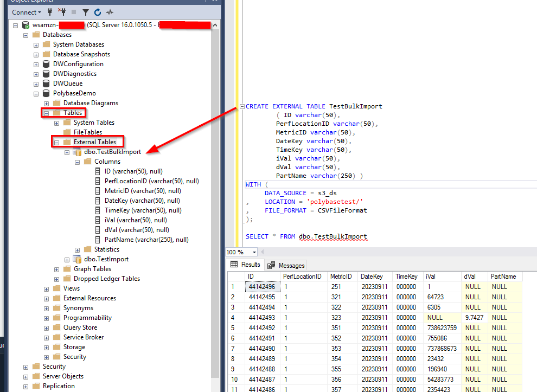
Task: Click the PerfLocationID results column header
Action: click(x=302, y=277)
